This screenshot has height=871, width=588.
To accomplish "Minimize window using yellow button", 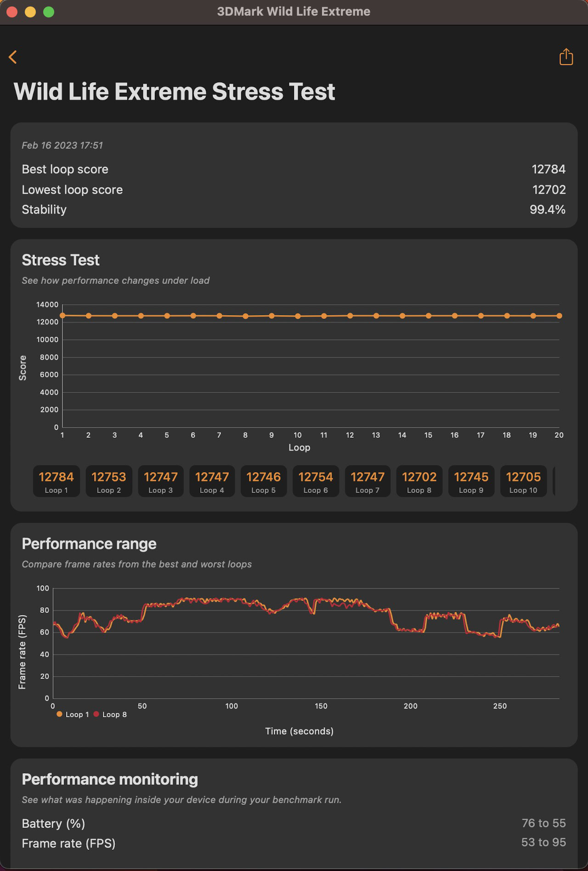I will [30, 12].
